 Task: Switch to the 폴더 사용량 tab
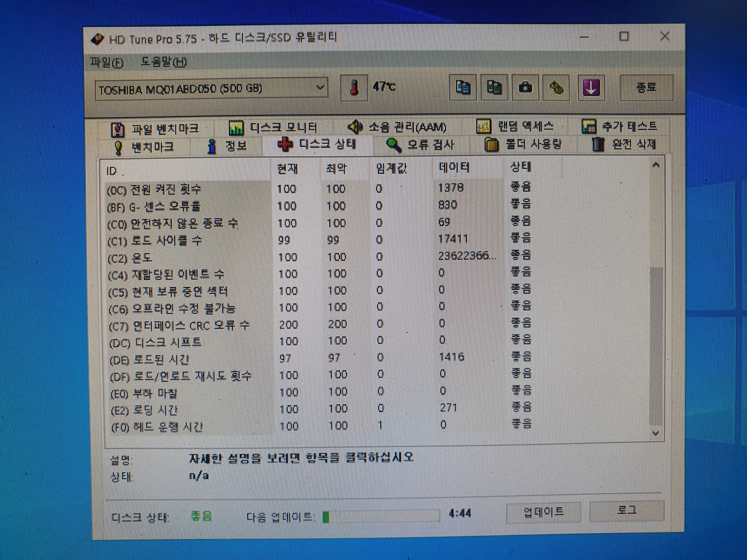pos(523,144)
